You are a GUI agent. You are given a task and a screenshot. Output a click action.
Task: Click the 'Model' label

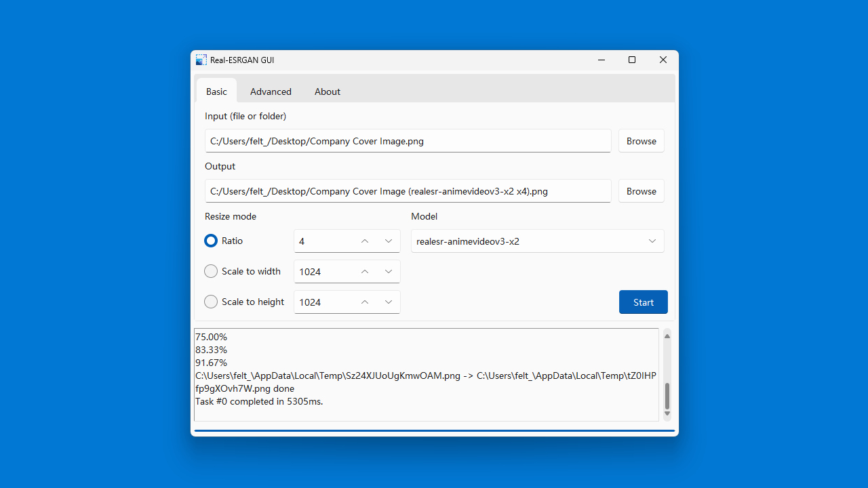[425, 216]
